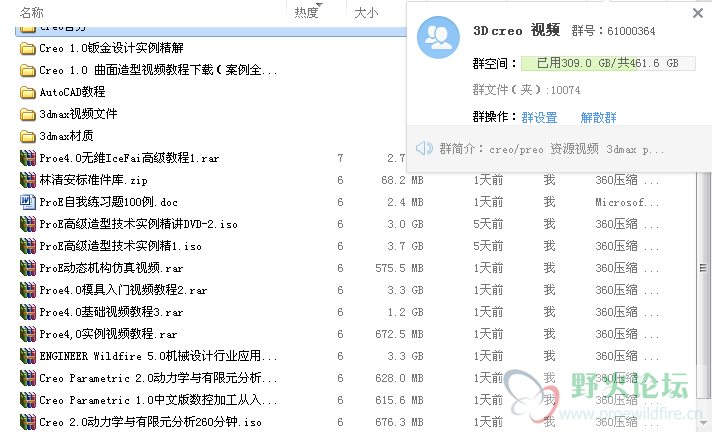Sort files by 大小 column header
The height and width of the screenshot is (432, 712).
click(x=366, y=13)
